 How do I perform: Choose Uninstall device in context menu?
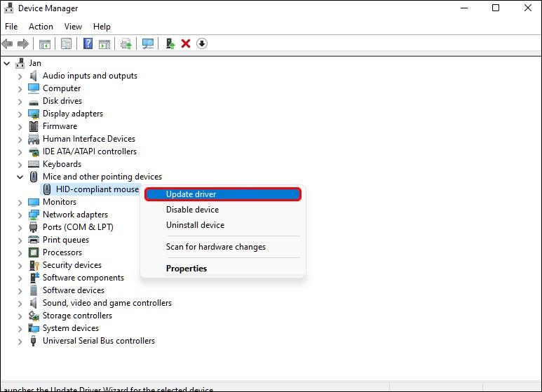[x=195, y=225]
